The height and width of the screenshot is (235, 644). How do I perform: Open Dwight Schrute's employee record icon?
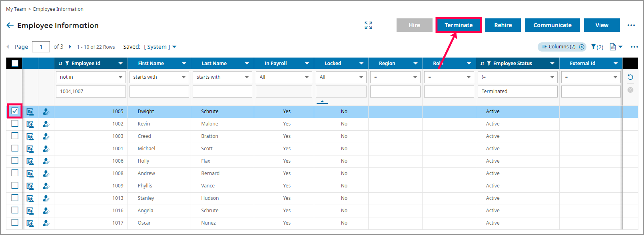tap(30, 112)
